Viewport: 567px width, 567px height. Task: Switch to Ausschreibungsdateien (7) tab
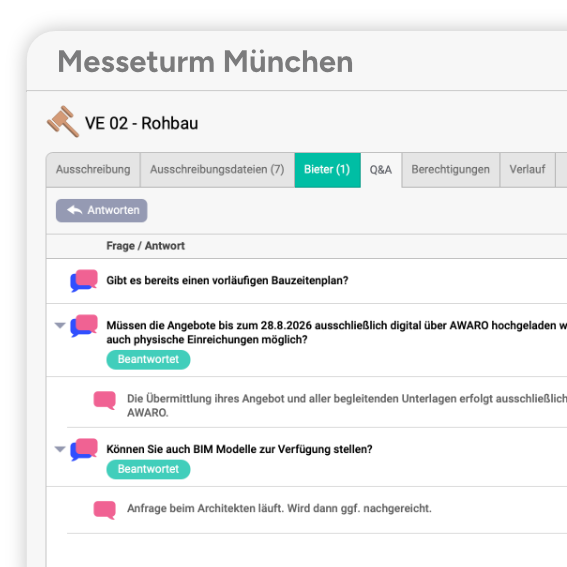[217, 170]
